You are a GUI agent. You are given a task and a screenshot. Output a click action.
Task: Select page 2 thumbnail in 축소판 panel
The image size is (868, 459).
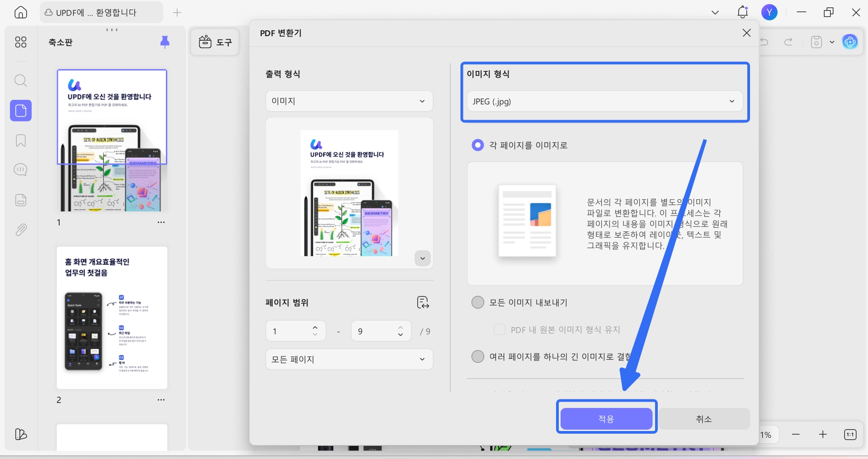coord(112,318)
